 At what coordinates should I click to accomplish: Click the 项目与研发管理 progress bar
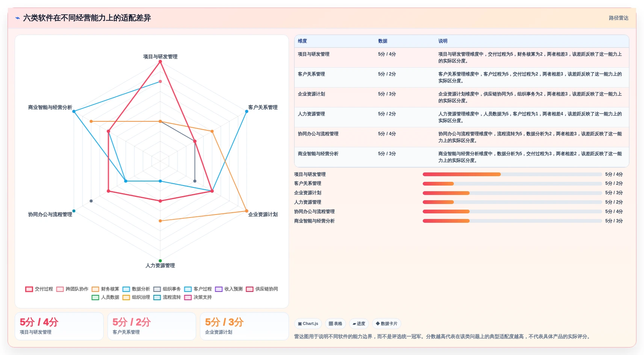click(512, 174)
